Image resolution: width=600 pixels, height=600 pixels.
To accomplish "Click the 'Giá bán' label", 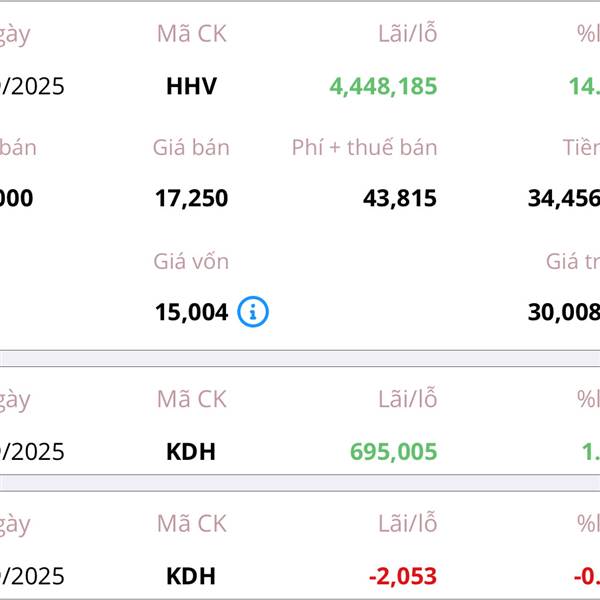I will click(x=191, y=148).
